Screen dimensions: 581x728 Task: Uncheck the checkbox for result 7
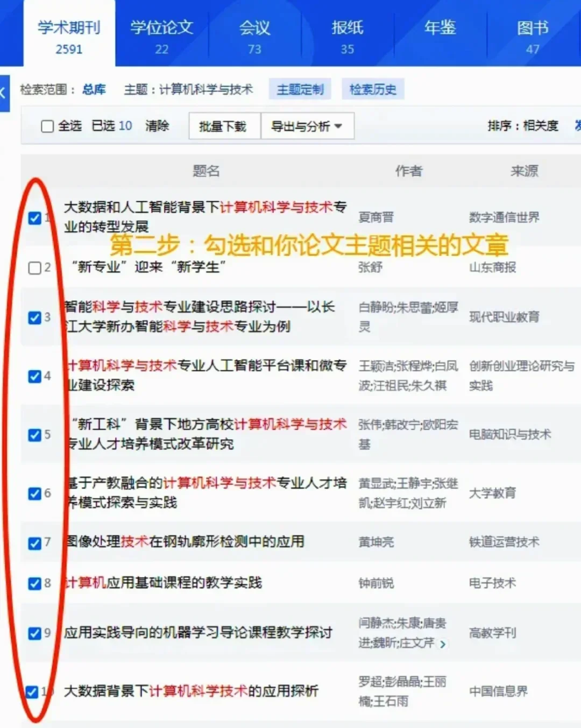tap(35, 543)
